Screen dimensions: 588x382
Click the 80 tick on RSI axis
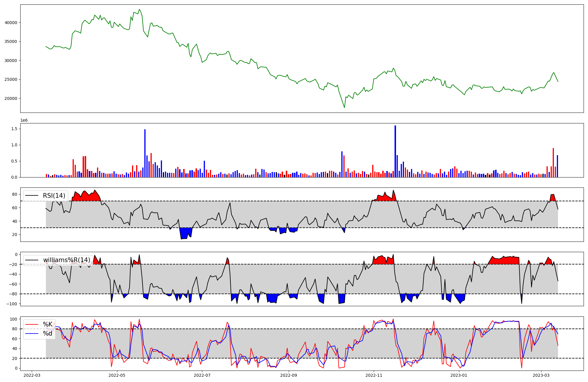(x=14, y=194)
